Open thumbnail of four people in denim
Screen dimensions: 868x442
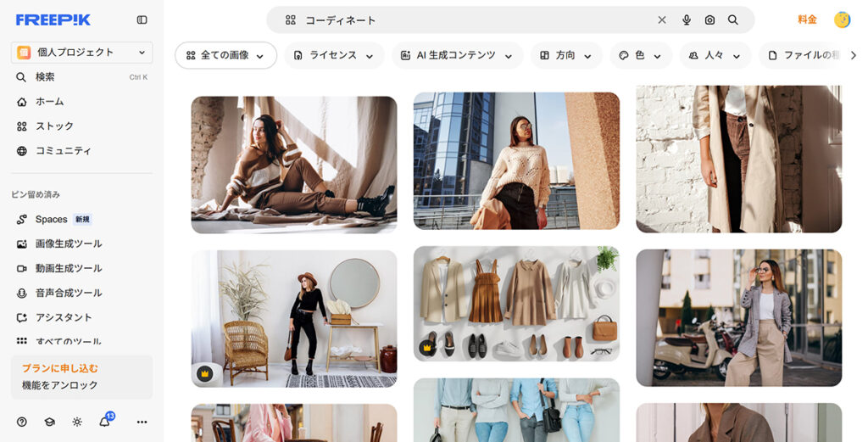516,410
